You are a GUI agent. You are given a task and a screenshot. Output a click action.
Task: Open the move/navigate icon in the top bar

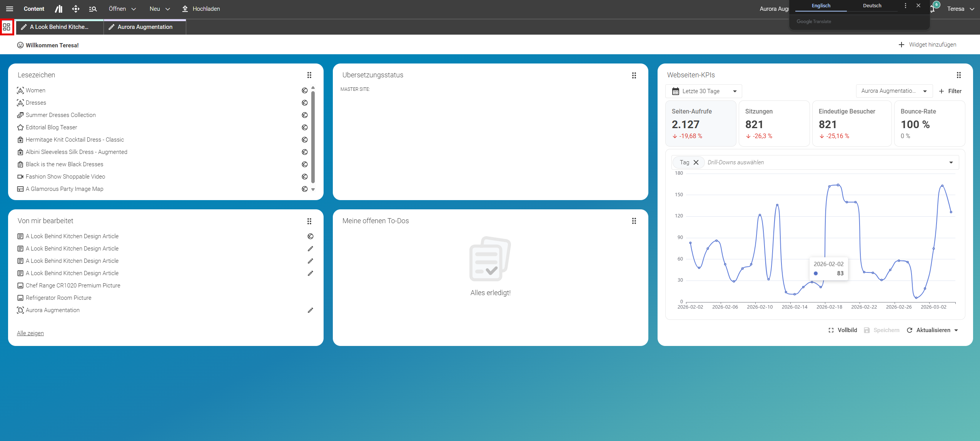pyautogui.click(x=76, y=9)
